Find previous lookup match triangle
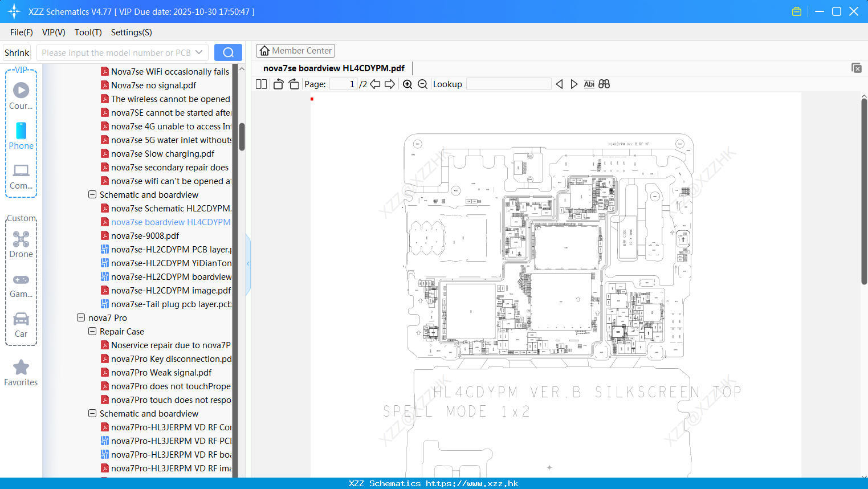 (x=559, y=84)
